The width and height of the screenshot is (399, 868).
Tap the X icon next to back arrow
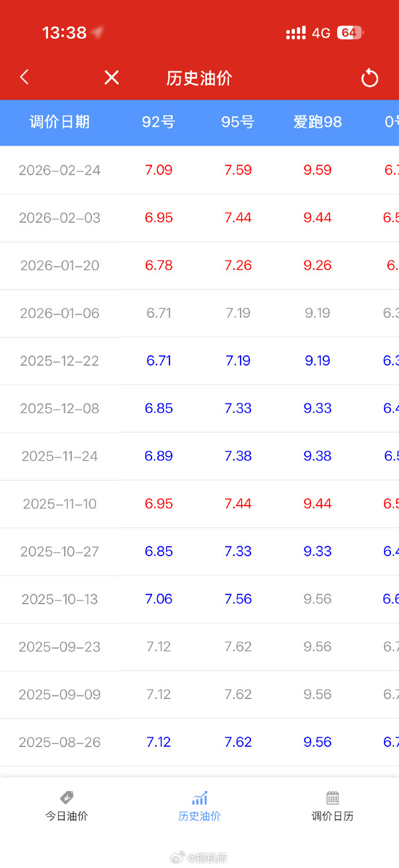(112, 77)
